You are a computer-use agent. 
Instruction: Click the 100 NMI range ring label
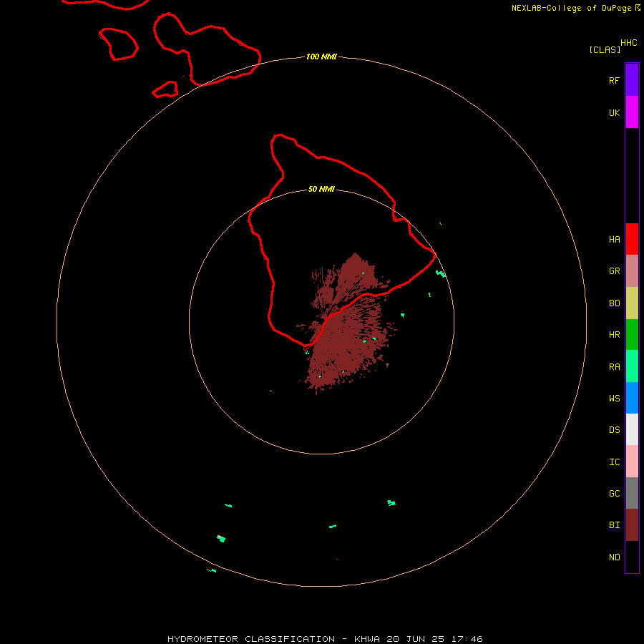321,57
